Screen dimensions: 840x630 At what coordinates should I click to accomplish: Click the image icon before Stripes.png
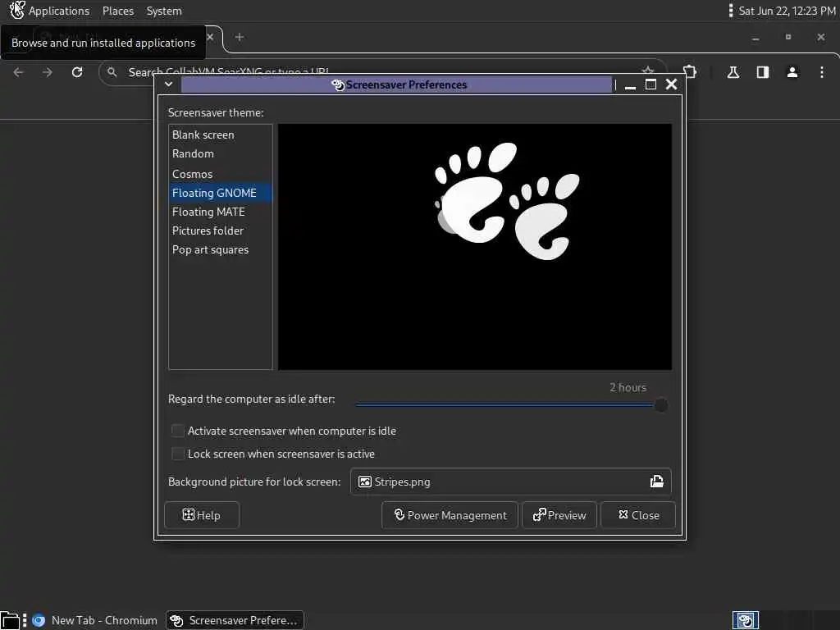pos(365,482)
